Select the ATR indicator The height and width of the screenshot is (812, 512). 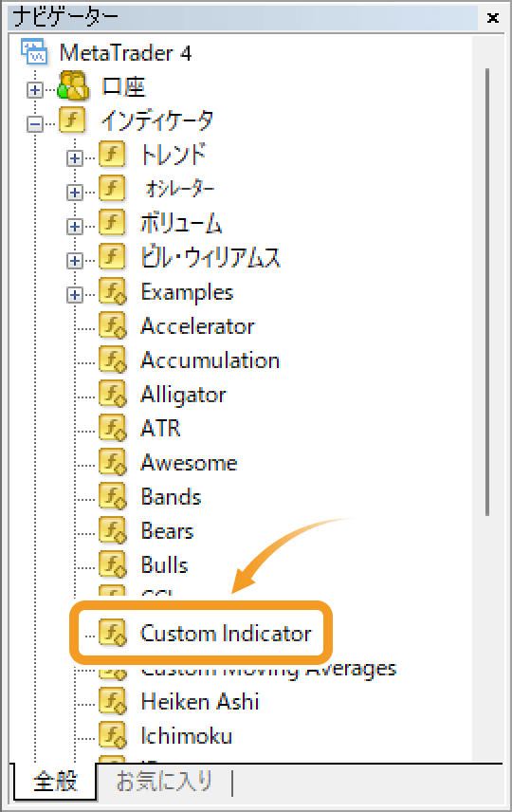[160, 429]
